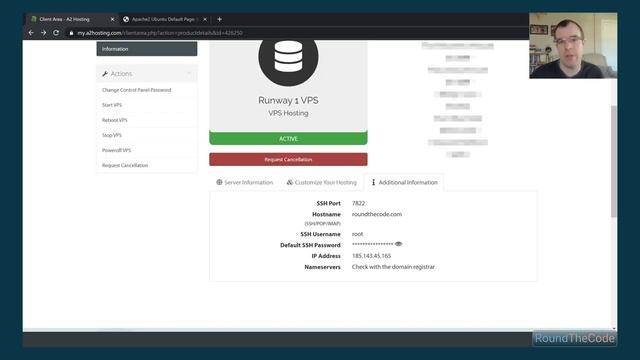Click the page vertical scrollbar thumb
Viewport: 640px width, 360px height.
tap(613, 161)
